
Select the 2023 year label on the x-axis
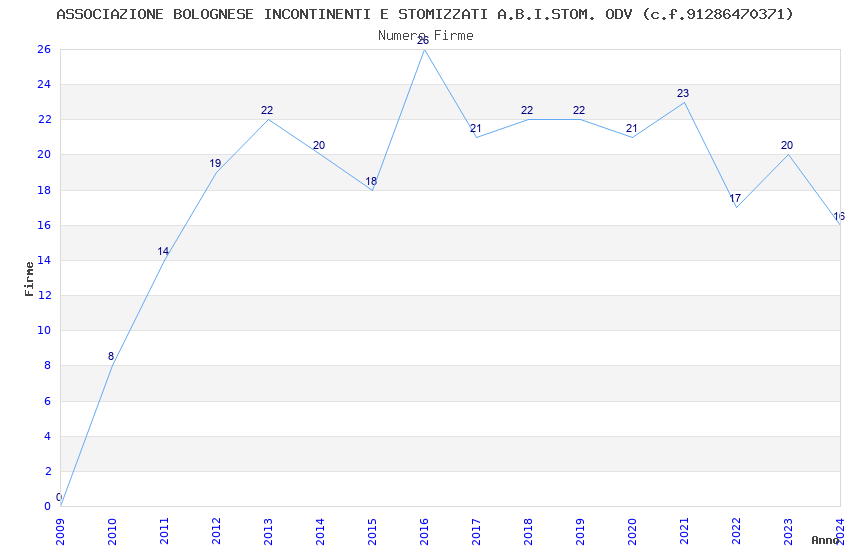[788, 531]
